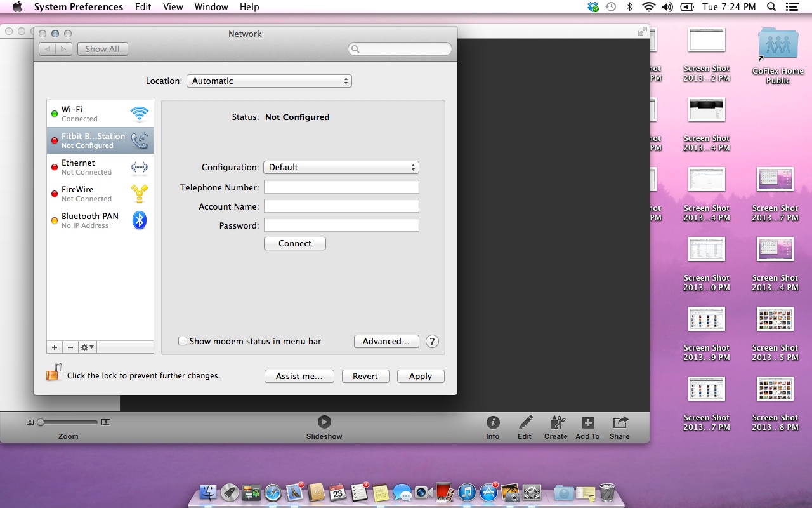Open the Configuration dropdown set to Default
Screen dimensions: 812x508
coord(341,167)
